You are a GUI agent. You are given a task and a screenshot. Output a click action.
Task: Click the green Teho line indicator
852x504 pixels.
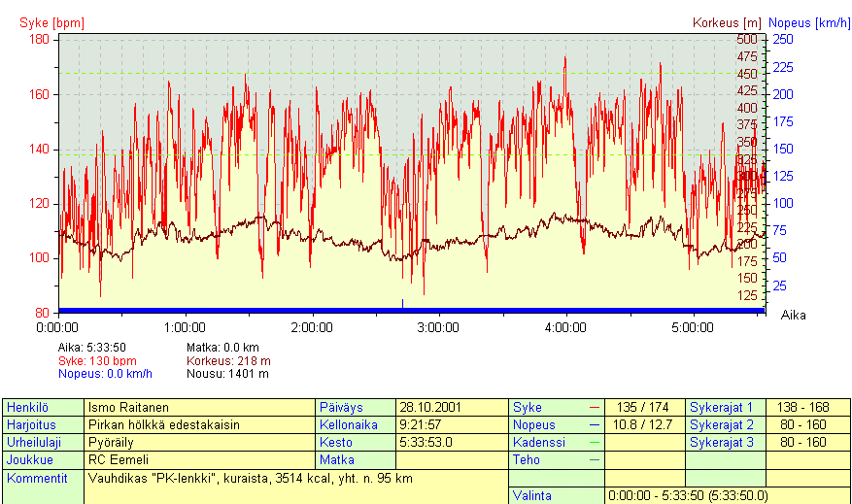coord(593,460)
